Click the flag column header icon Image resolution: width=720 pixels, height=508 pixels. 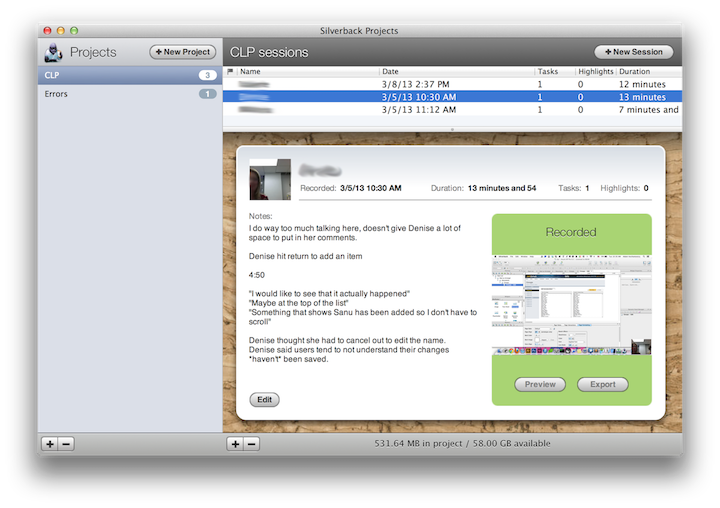tap(230, 71)
